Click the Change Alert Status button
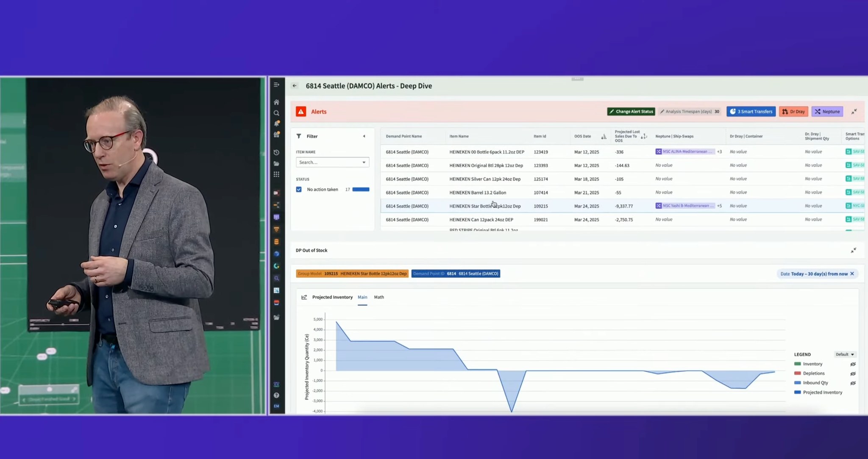The width and height of the screenshot is (868, 459). pyautogui.click(x=631, y=112)
